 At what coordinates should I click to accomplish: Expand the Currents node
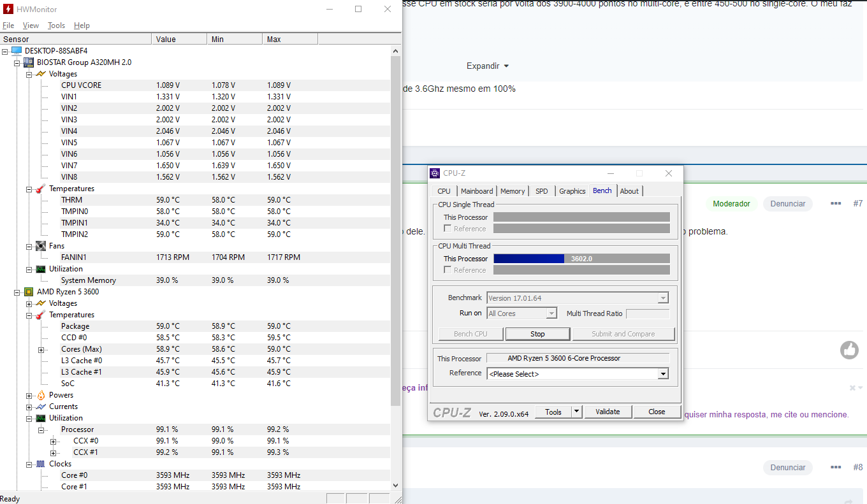(x=29, y=407)
